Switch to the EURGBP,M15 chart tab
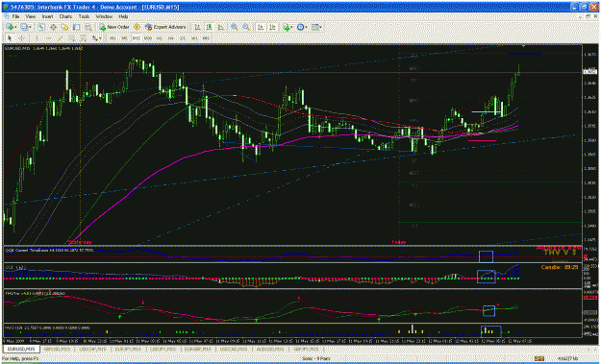This screenshot has width=601, height=364. [198, 349]
